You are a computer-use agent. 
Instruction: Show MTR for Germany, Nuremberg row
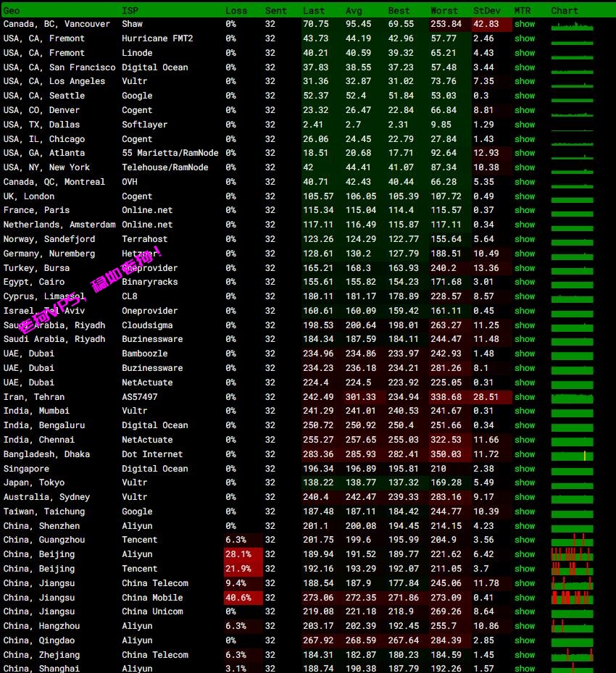click(525, 254)
